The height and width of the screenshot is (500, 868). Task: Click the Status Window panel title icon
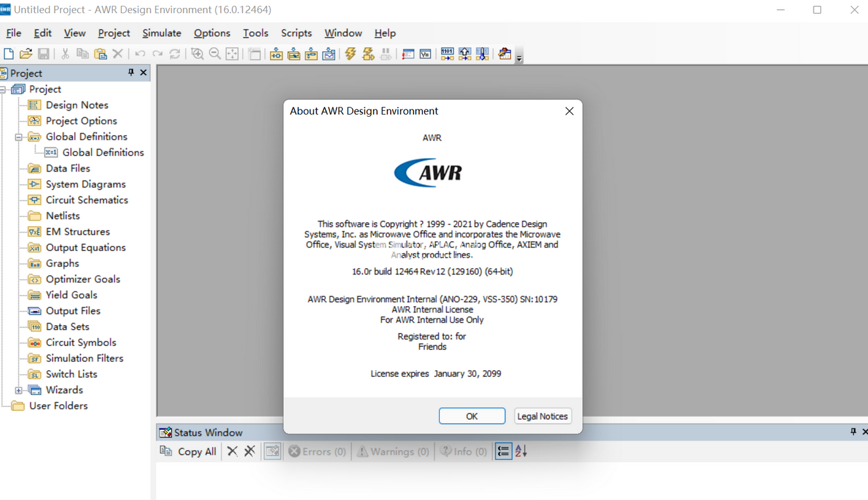[x=166, y=433]
